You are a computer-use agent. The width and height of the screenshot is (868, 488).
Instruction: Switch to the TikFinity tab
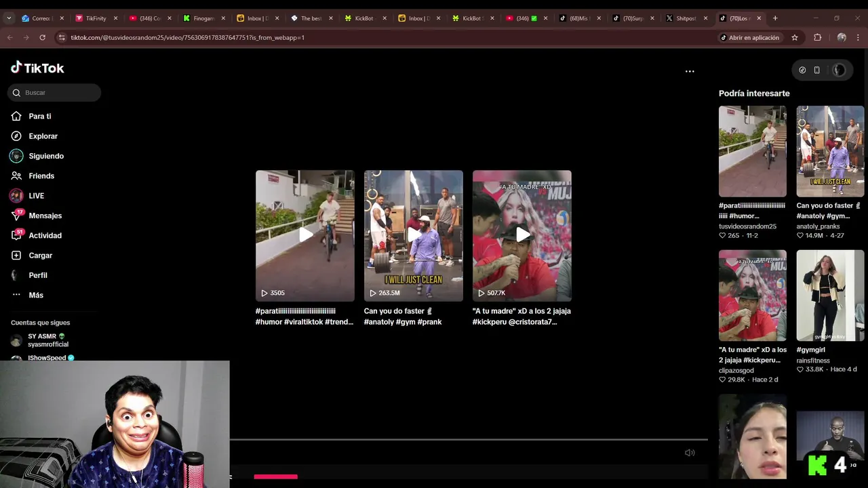point(95,18)
